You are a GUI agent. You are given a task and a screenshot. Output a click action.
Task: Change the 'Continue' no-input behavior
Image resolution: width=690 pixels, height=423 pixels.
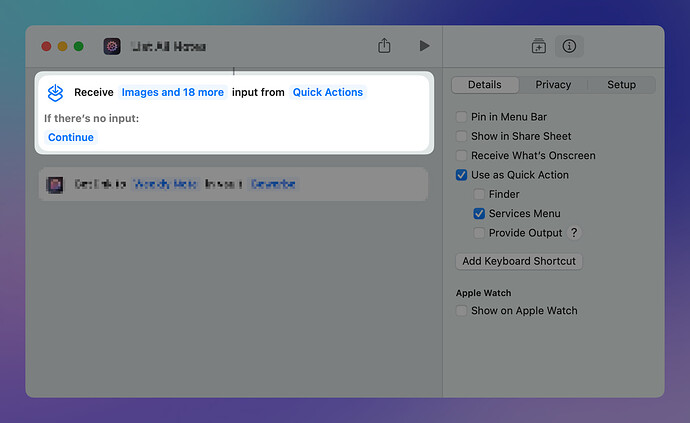pyautogui.click(x=71, y=138)
